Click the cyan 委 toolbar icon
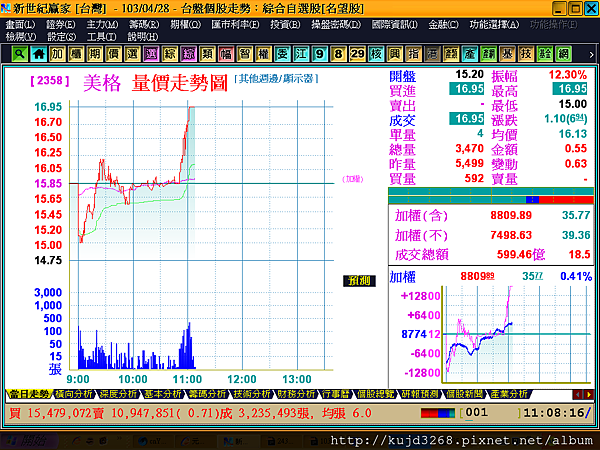Viewport: 600px width, 450px height. click(x=282, y=54)
